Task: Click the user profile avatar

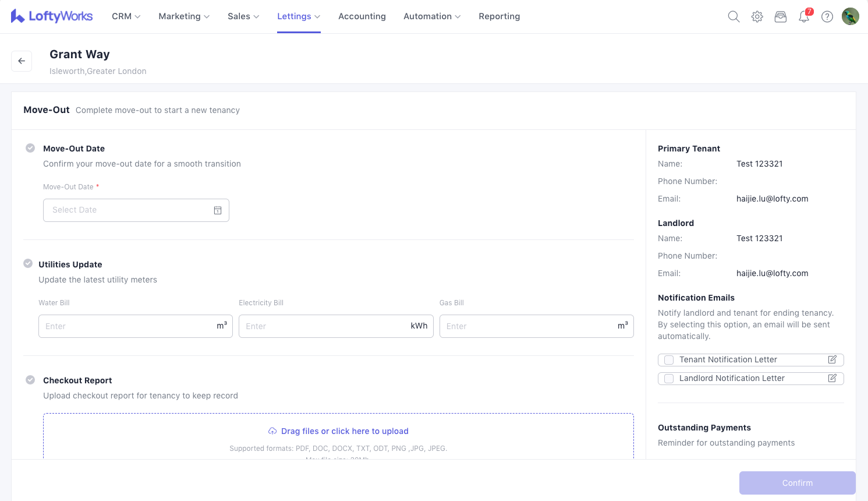Action: [850, 16]
